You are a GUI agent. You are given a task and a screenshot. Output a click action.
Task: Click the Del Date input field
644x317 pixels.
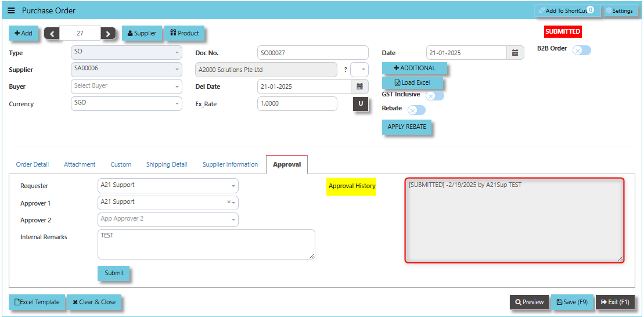[304, 87]
